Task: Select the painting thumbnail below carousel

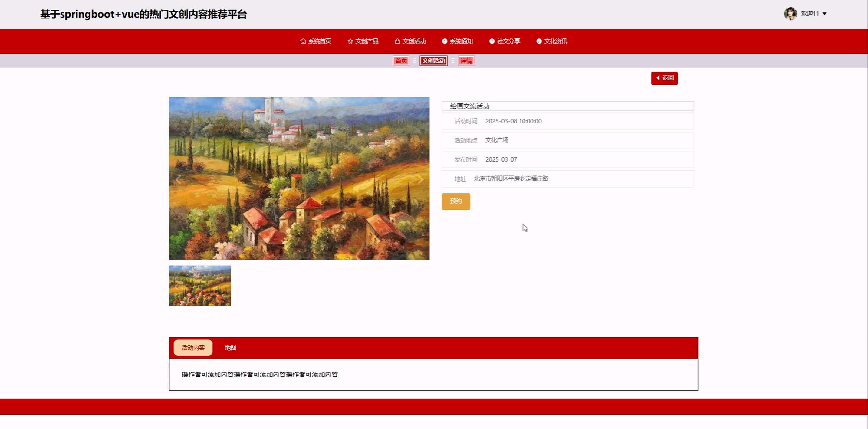Action: [x=200, y=286]
